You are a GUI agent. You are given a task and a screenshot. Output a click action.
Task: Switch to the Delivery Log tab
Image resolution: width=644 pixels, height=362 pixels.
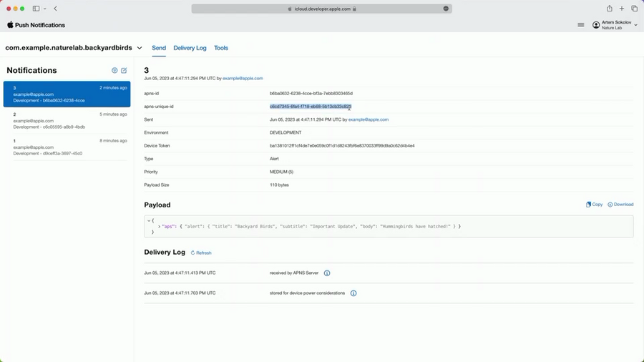(x=190, y=48)
